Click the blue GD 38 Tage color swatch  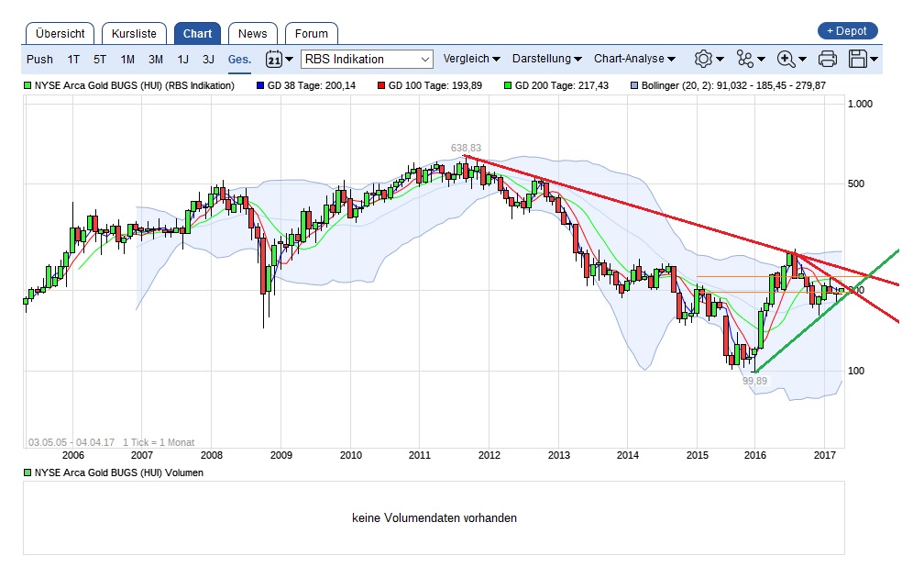260,85
